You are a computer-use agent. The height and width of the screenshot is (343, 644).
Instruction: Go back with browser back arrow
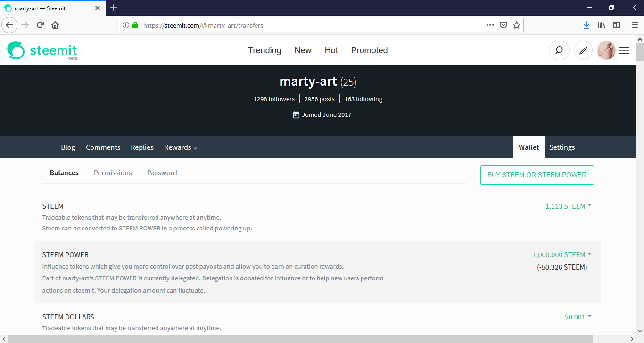10,25
